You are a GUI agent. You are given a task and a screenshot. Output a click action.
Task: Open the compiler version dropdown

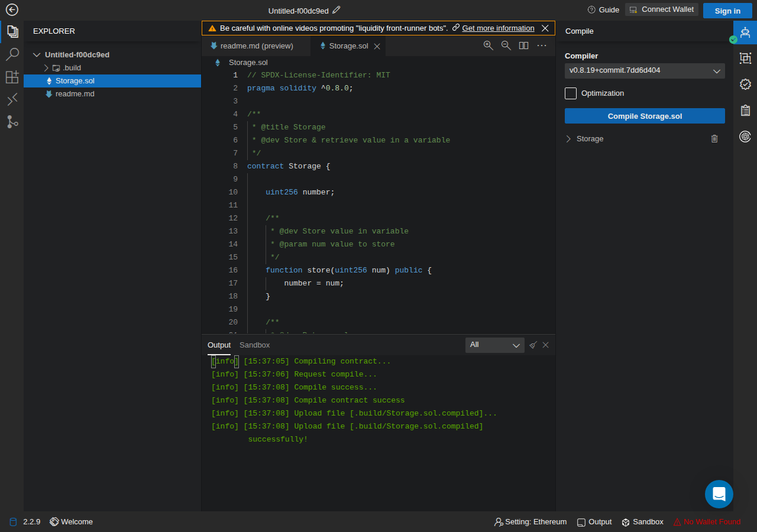[645, 71]
